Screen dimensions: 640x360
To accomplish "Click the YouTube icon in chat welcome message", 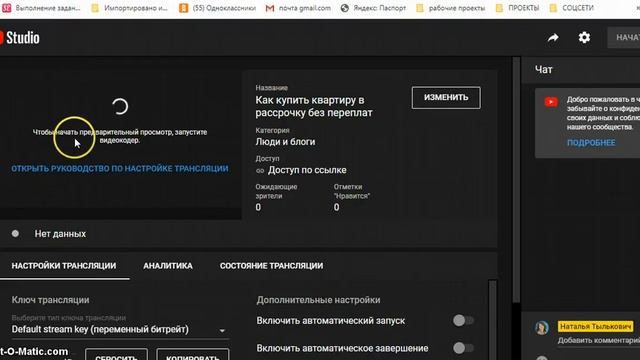I will 551,102.
